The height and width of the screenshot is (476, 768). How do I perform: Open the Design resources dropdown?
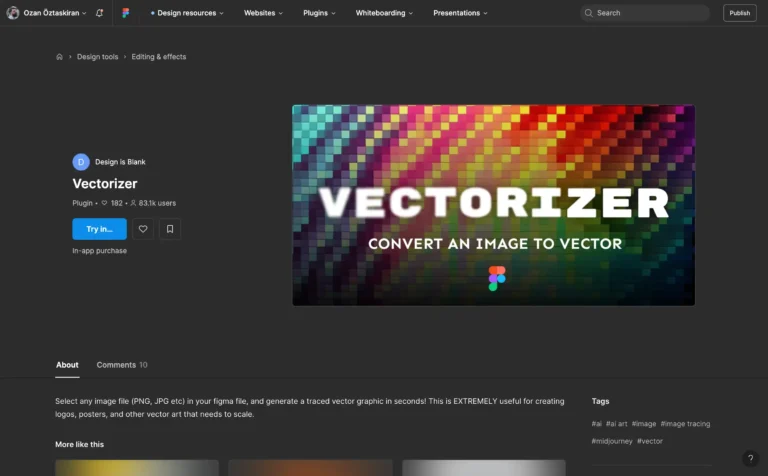point(187,13)
